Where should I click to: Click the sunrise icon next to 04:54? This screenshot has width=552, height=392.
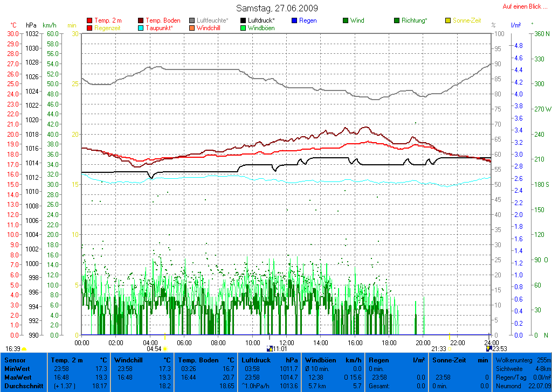165,349
